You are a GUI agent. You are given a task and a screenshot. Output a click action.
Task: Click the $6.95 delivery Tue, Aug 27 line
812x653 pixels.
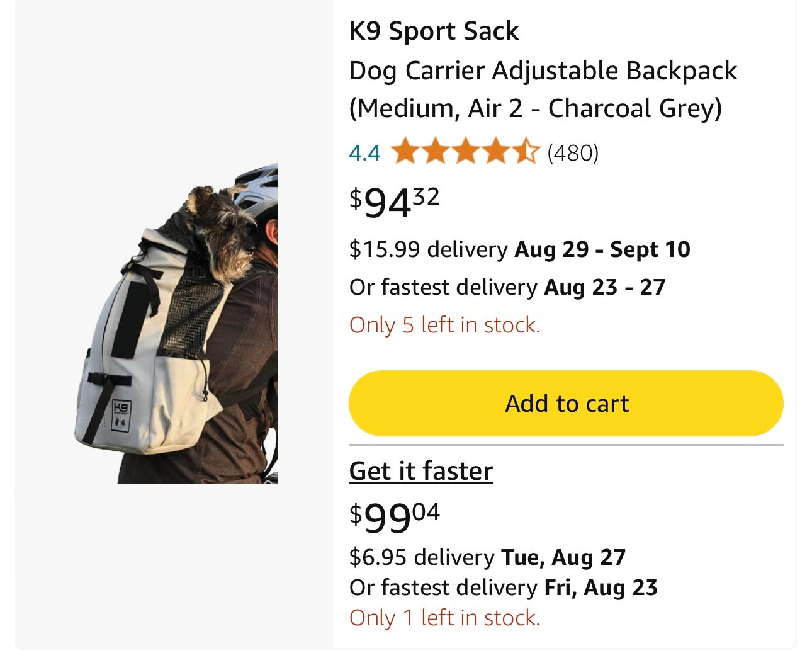point(487,557)
